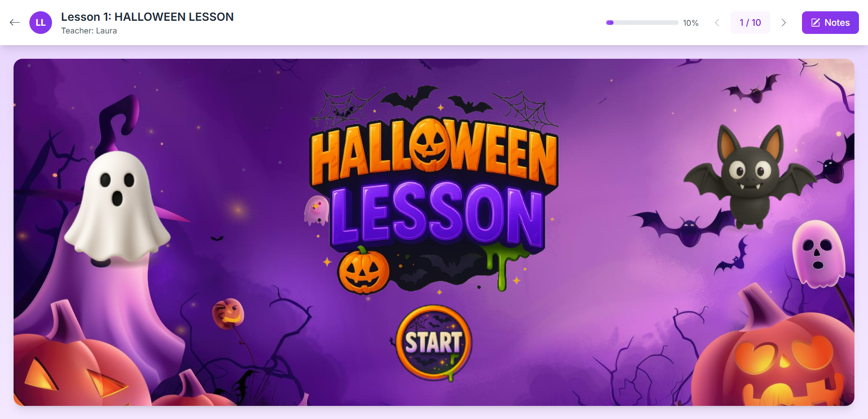Click the LL teacher avatar circle
The height and width of the screenshot is (419, 868).
point(41,23)
